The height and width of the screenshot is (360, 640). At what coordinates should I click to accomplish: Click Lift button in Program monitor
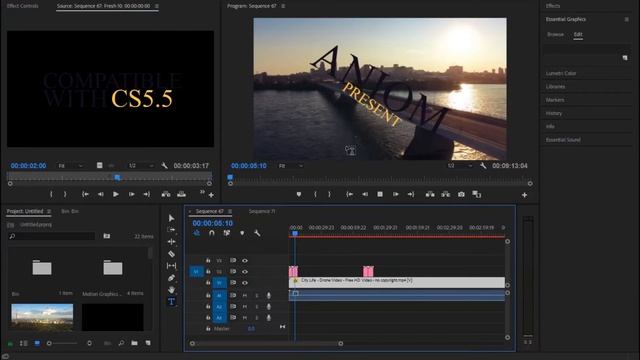[x=430, y=195]
